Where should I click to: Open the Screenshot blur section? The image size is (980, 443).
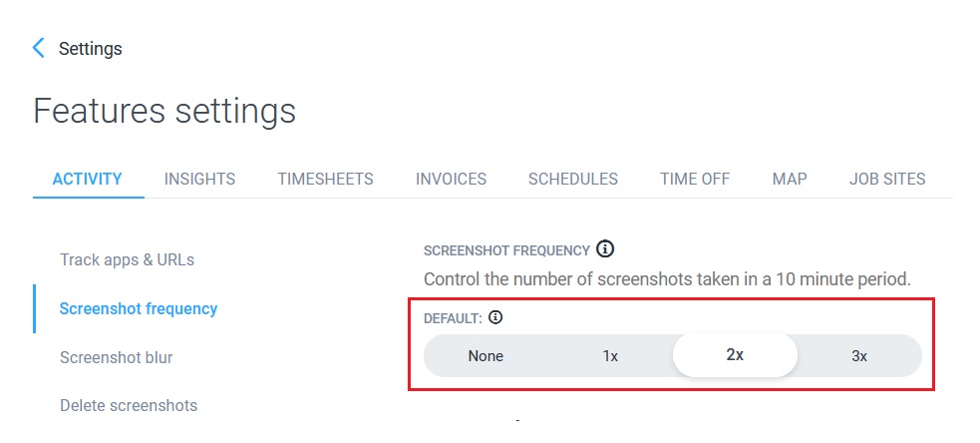(117, 357)
